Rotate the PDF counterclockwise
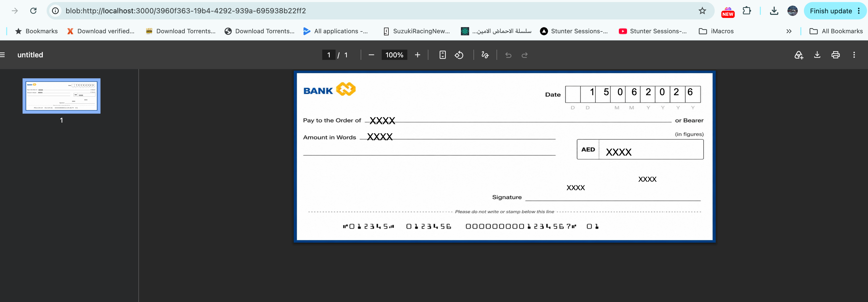868x302 pixels. [459, 55]
